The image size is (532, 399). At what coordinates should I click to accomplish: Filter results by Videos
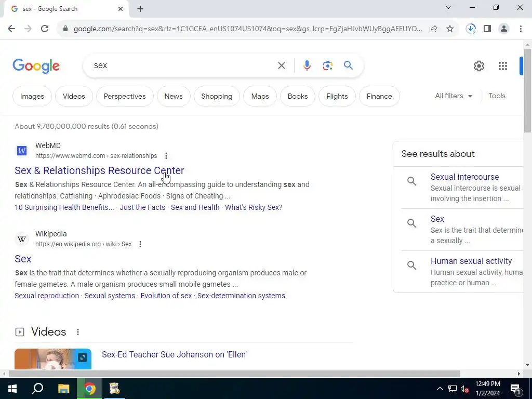(74, 96)
